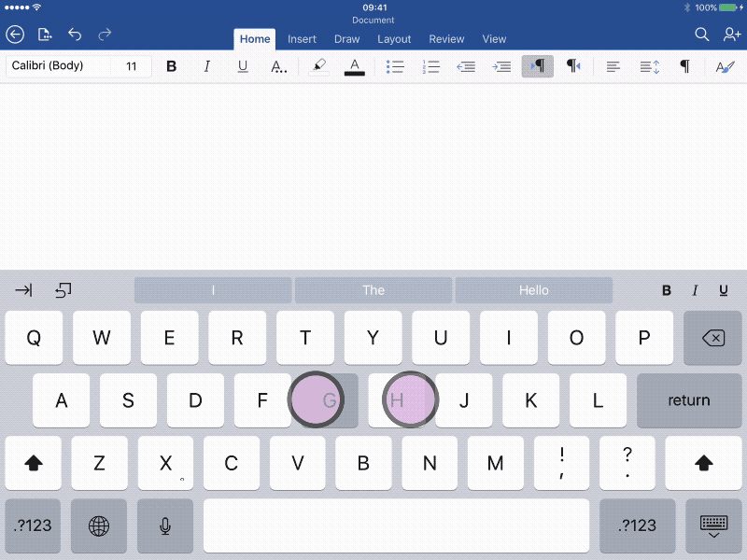Image resolution: width=747 pixels, height=560 pixels.
Task: Apply the font color tool
Action: point(354,66)
